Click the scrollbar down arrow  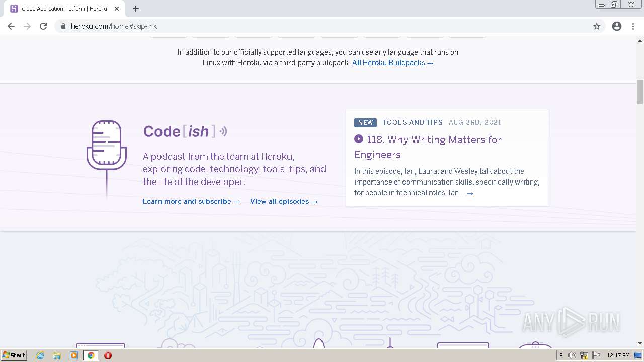point(640,343)
